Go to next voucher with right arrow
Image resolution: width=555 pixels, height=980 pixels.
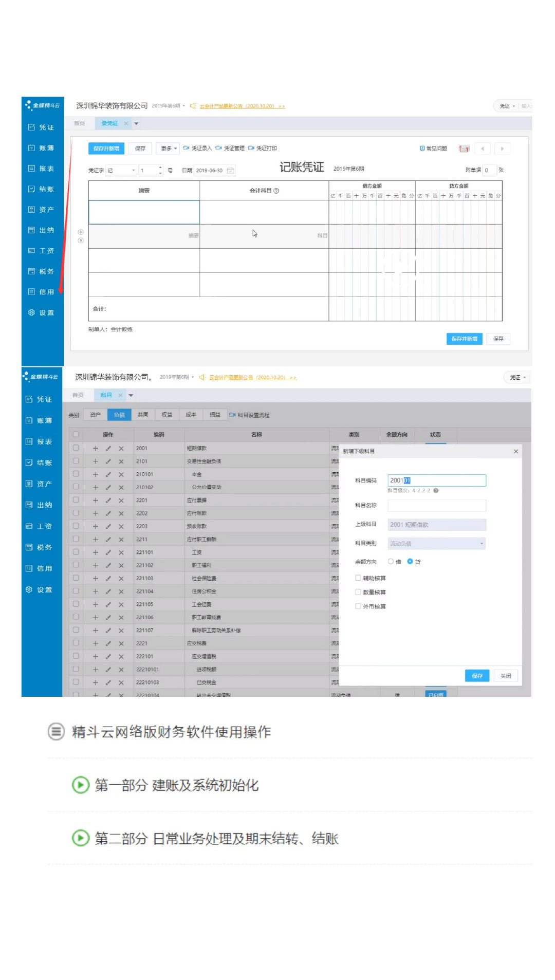tap(502, 149)
